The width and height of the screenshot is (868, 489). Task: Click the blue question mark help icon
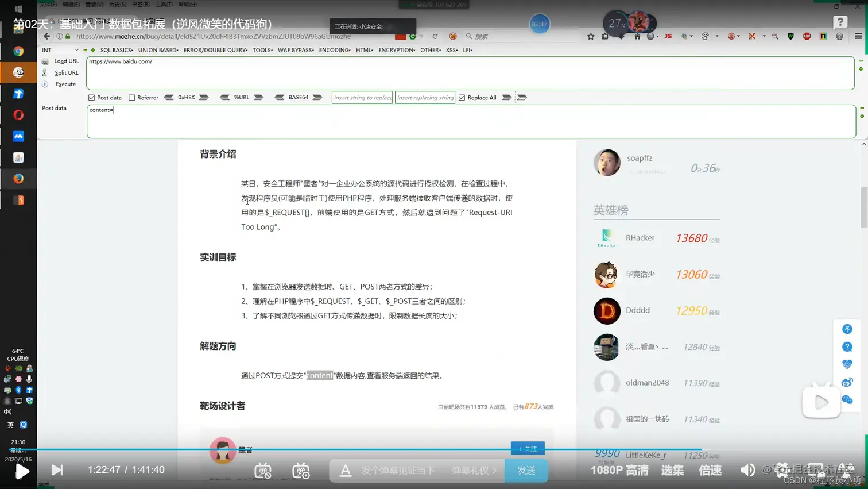[x=847, y=346]
